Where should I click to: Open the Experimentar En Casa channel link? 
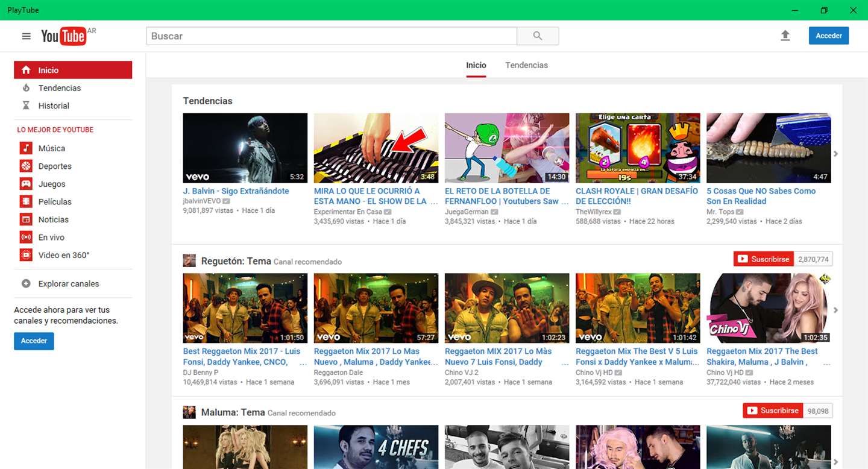pyautogui.click(x=348, y=212)
